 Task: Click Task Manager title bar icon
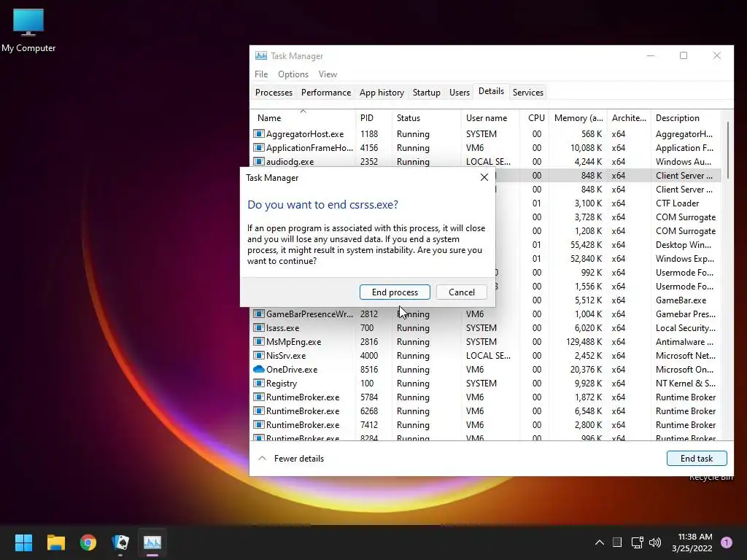point(260,55)
